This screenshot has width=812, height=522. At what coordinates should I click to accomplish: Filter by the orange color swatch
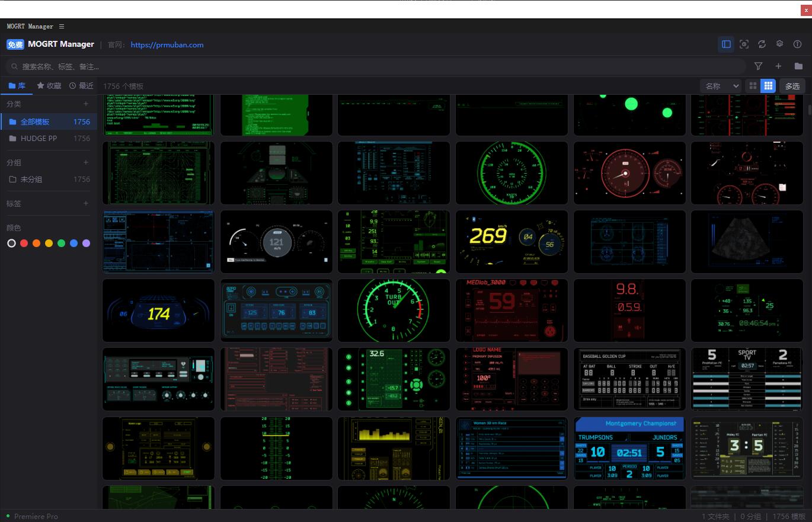(36, 243)
